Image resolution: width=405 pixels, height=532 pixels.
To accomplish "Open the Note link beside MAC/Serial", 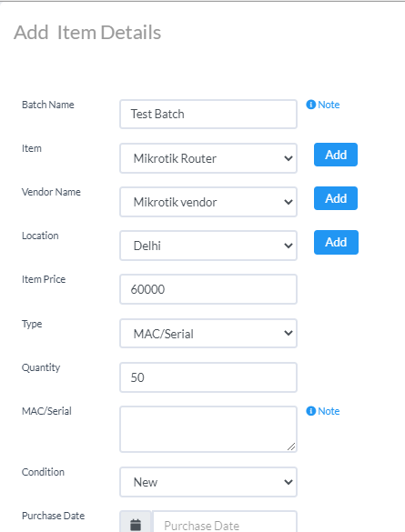I will [329, 411].
